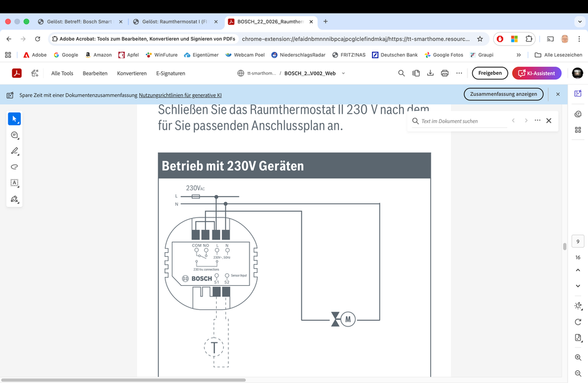The height and width of the screenshot is (383, 588).
Task: Switch to the Raumthermostat I browser tab
Action: pos(174,22)
